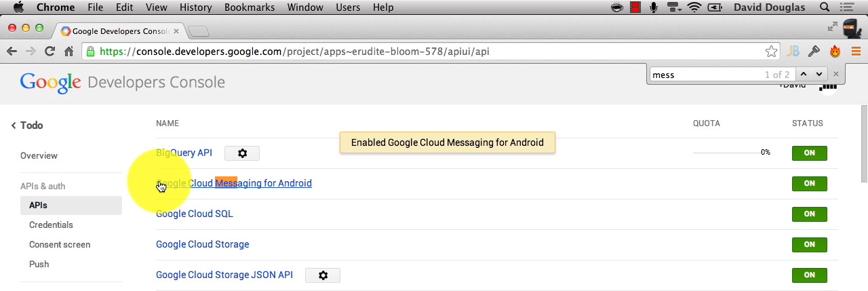Select Credentials in the sidebar

[51, 225]
